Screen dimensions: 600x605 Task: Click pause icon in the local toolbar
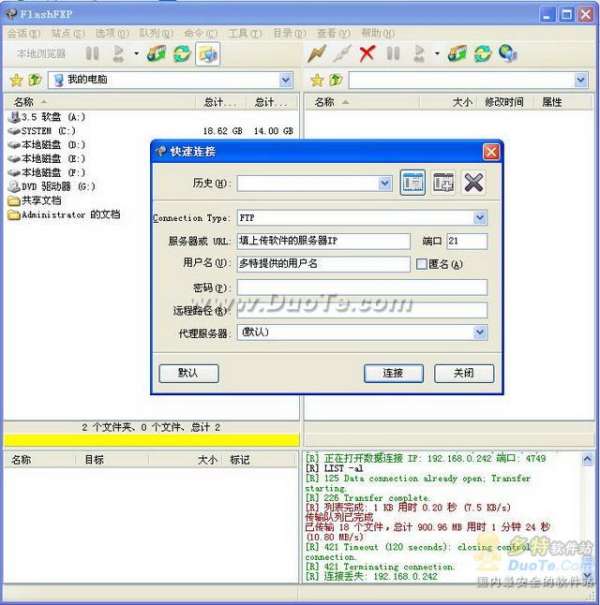(92, 54)
